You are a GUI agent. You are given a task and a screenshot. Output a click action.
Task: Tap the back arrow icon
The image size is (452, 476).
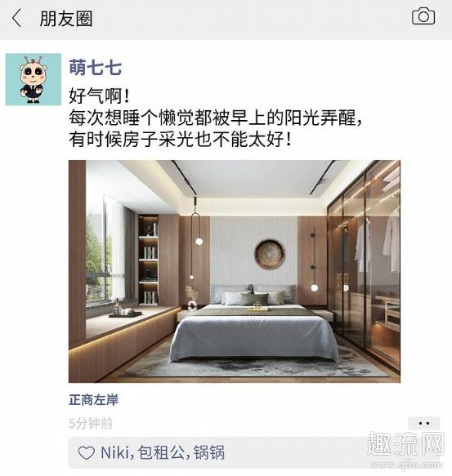(x=16, y=18)
